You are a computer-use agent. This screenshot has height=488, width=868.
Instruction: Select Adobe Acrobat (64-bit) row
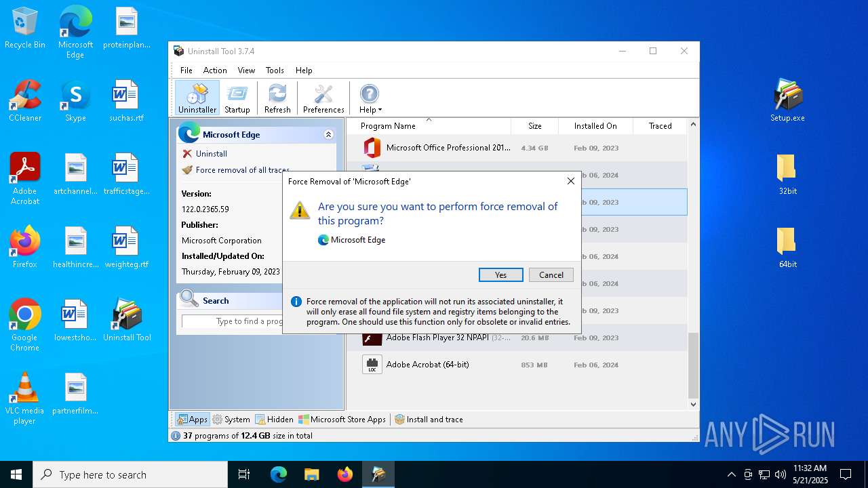click(517, 365)
